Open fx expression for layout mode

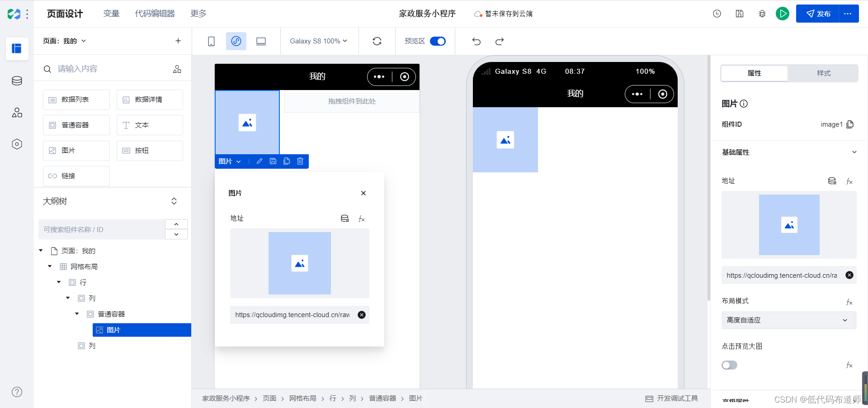tap(849, 302)
